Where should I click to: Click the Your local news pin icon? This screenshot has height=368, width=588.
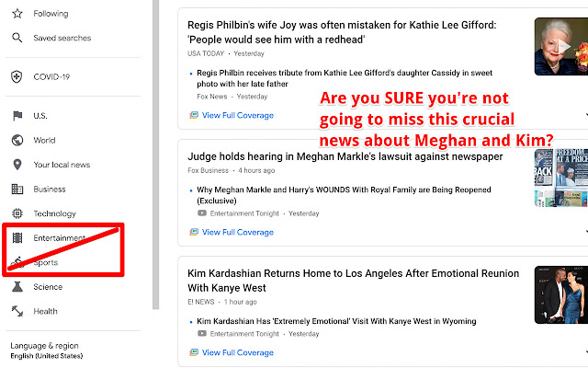click(x=17, y=165)
